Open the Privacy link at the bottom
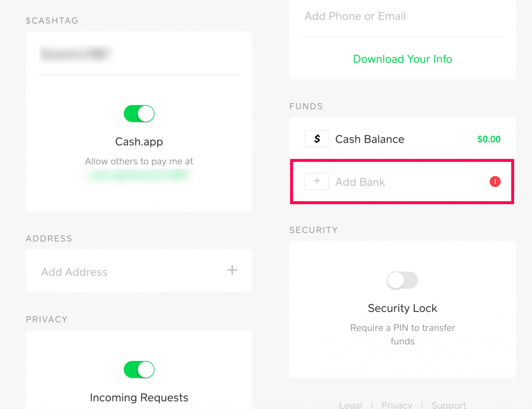The width and height of the screenshot is (532, 409). (397, 405)
